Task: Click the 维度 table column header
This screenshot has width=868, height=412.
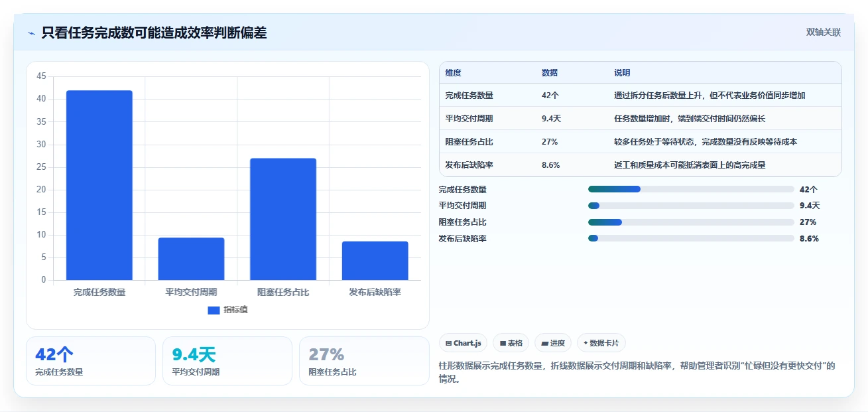Action: click(x=454, y=73)
